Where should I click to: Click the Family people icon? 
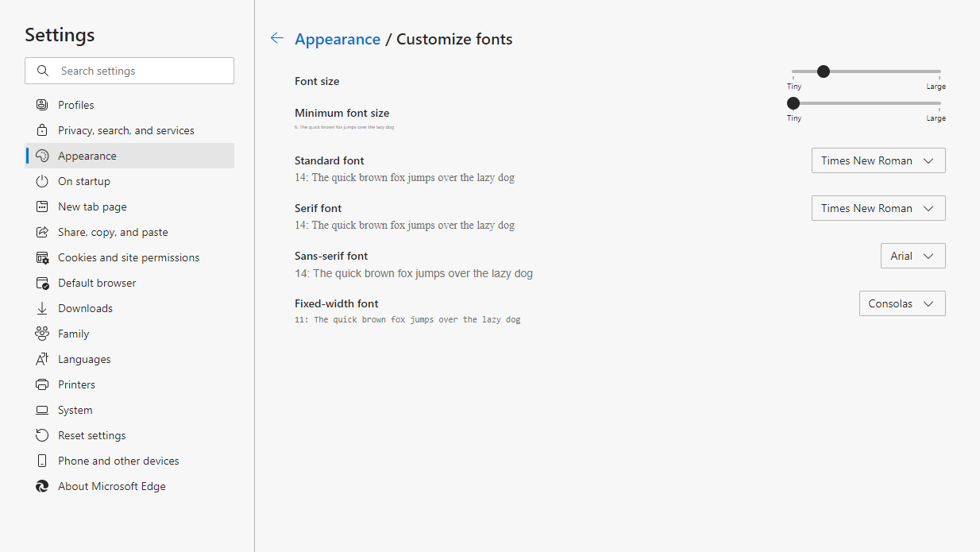click(x=42, y=334)
